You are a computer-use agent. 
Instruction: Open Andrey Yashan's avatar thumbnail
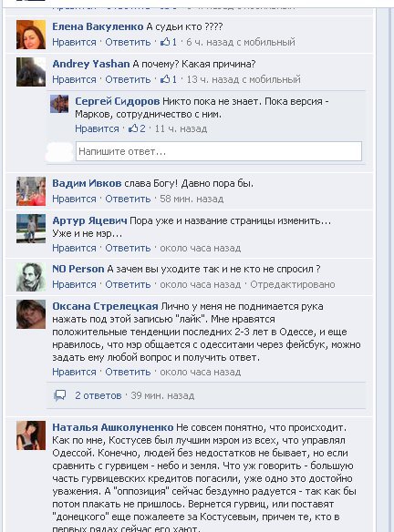point(31,72)
